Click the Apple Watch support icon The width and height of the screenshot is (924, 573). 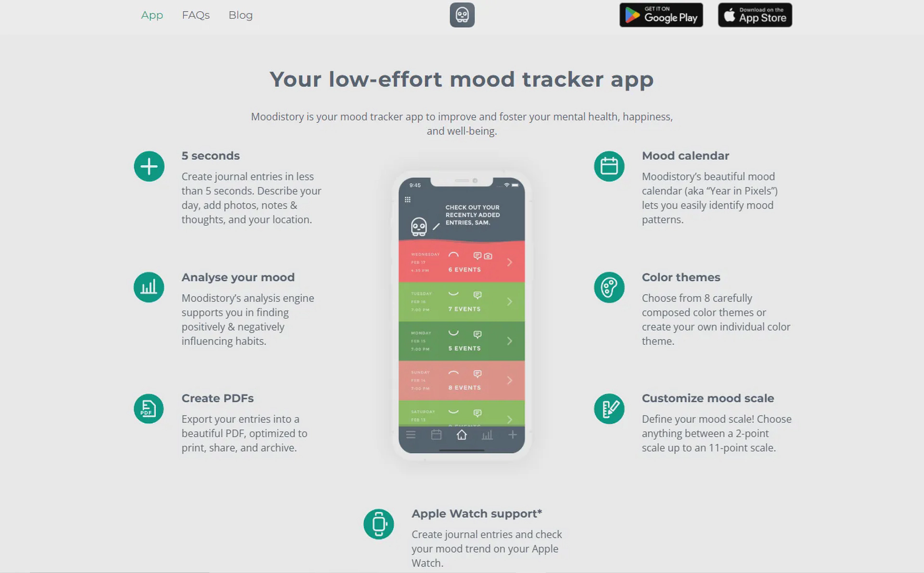pyautogui.click(x=378, y=523)
